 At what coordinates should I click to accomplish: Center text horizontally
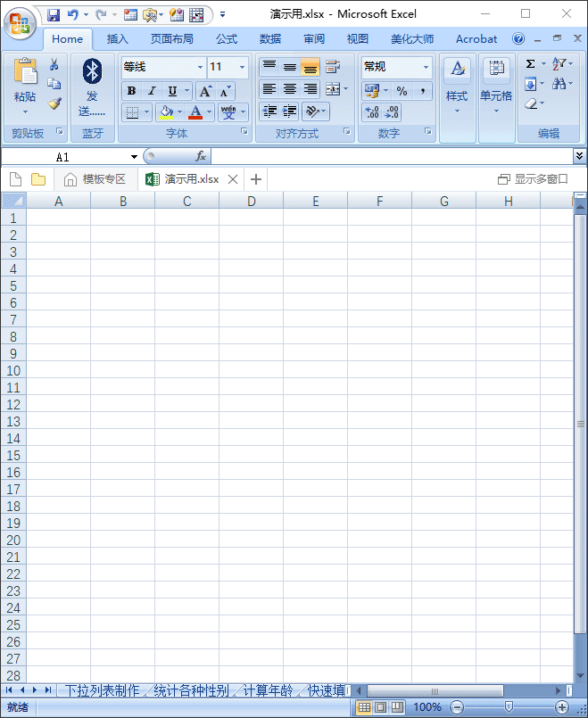click(289, 89)
